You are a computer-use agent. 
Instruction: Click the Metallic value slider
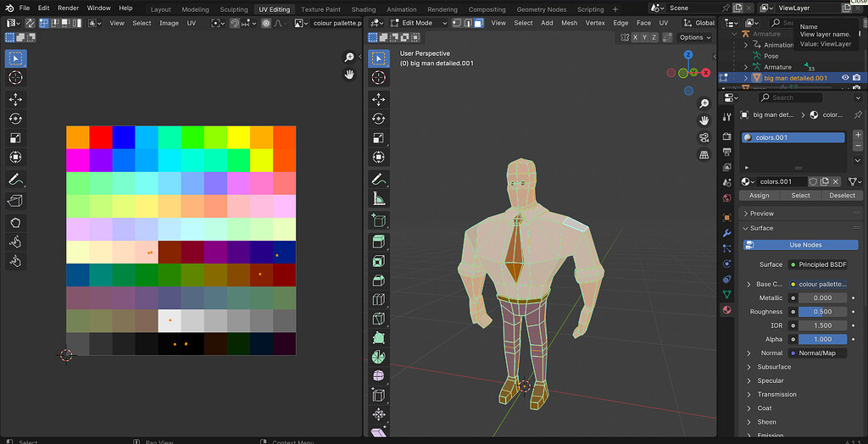point(822,298)
